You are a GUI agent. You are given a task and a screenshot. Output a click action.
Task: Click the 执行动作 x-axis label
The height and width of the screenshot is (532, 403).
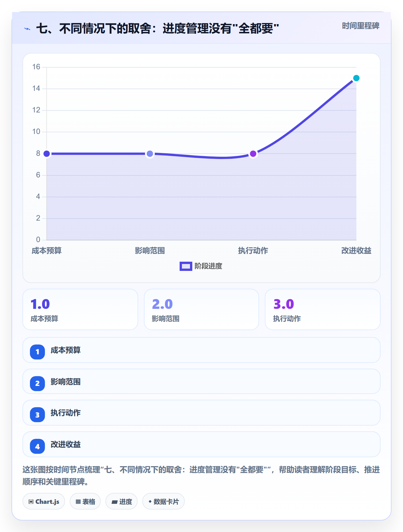tap(253, 251)
